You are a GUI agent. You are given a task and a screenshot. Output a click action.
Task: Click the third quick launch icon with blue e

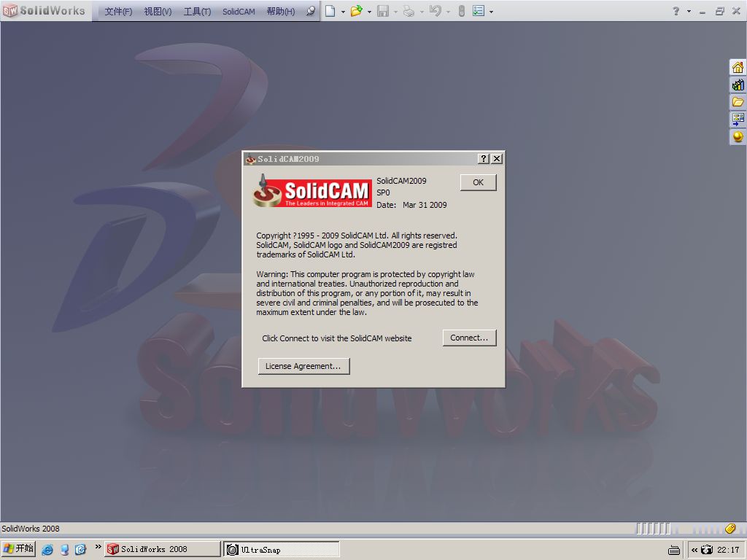[80, 550]
